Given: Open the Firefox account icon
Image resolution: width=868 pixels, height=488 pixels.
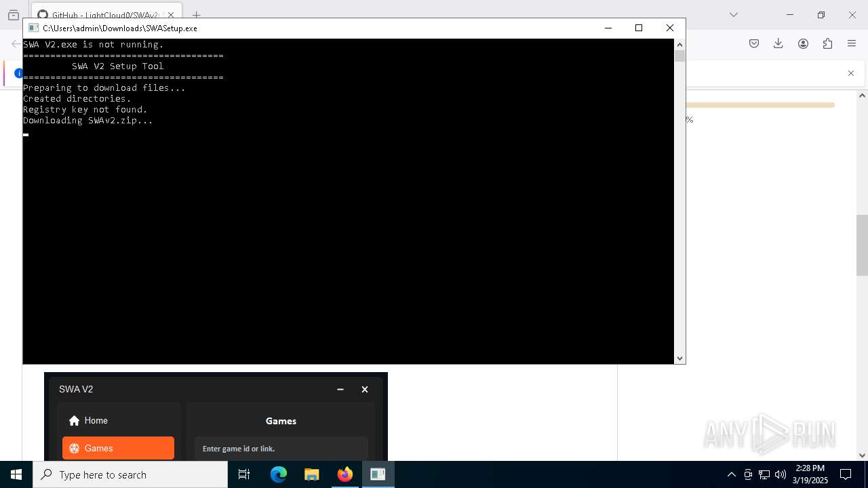Looking at the screenshot, I should pyautogui.click(x=803, y=43).
